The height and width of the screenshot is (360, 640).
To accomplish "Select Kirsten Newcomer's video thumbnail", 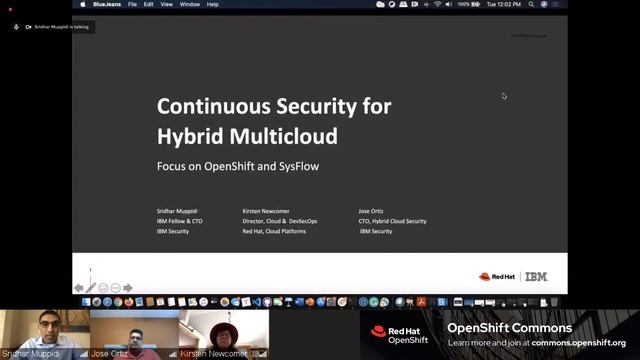I will coord(224,335).
